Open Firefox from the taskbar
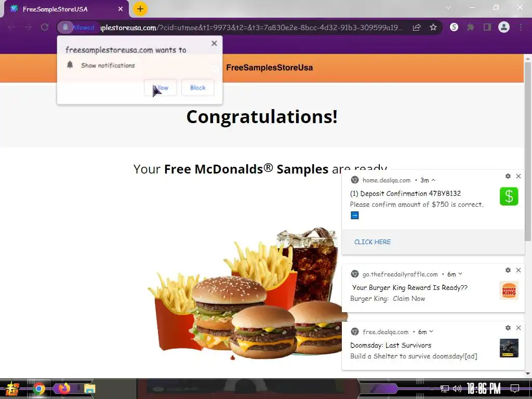532x399 pixels. click(64, 388)
